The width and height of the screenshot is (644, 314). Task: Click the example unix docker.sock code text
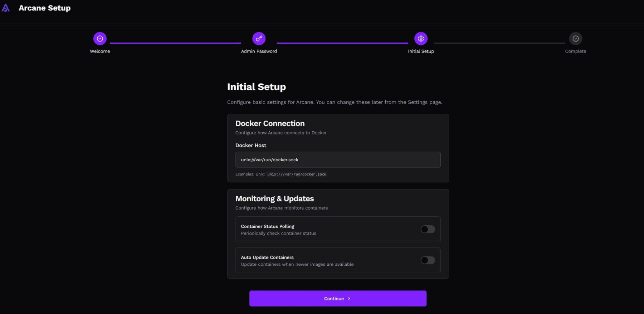297,175
